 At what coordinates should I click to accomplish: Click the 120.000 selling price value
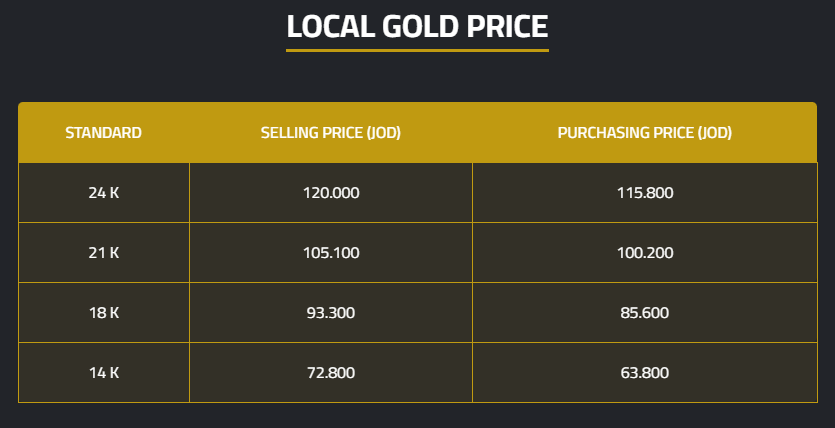click(x=330, y=192)
